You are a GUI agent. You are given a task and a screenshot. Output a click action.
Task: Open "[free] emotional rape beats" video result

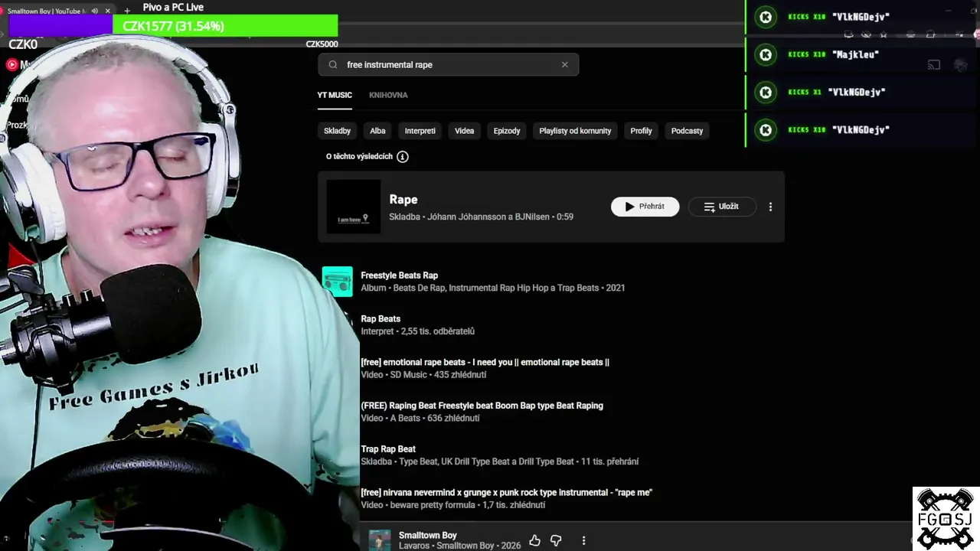[485, 363]
